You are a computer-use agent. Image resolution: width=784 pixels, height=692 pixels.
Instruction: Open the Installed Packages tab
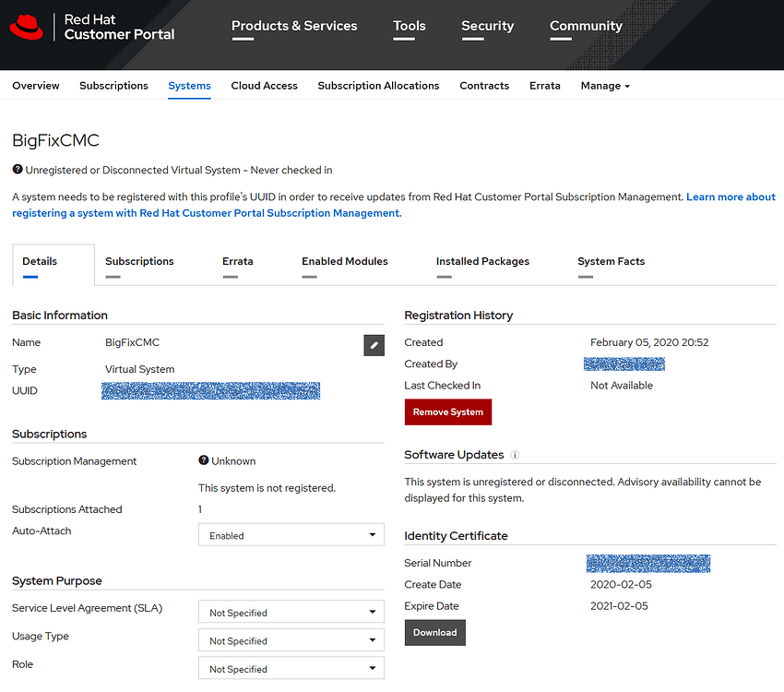coord(482,261)
